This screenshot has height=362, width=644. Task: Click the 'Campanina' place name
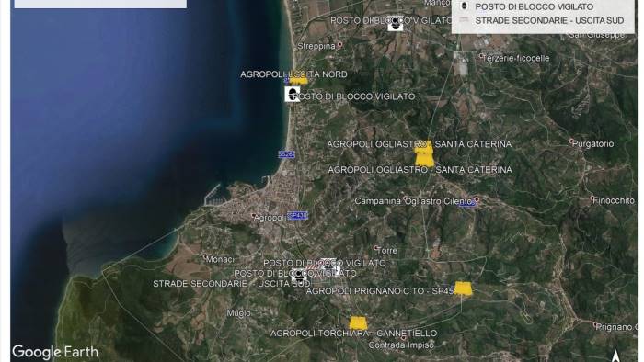[377, 201]
